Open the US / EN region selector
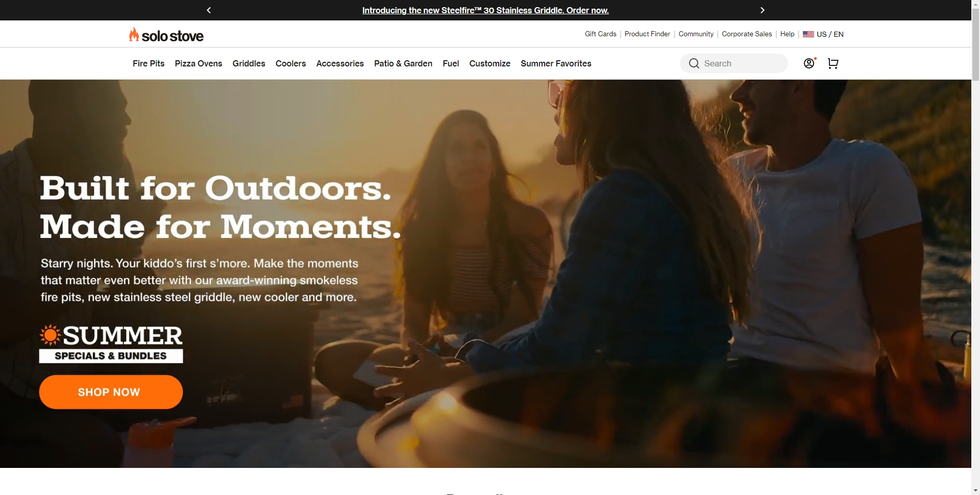Screen dimensions: 980x495 click(830, 34)
